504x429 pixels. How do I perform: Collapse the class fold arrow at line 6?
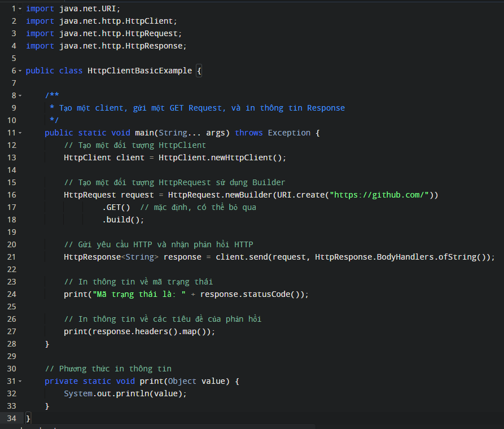point(20,71)
